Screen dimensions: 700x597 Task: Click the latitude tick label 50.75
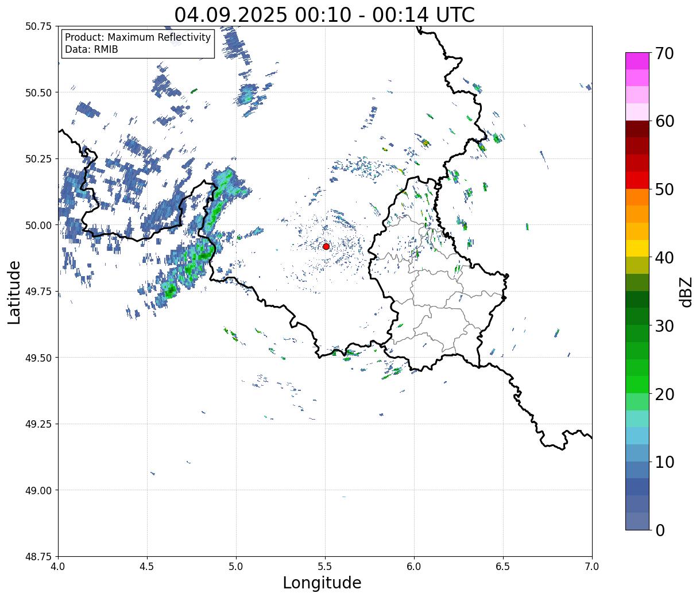tap(38, 26)
